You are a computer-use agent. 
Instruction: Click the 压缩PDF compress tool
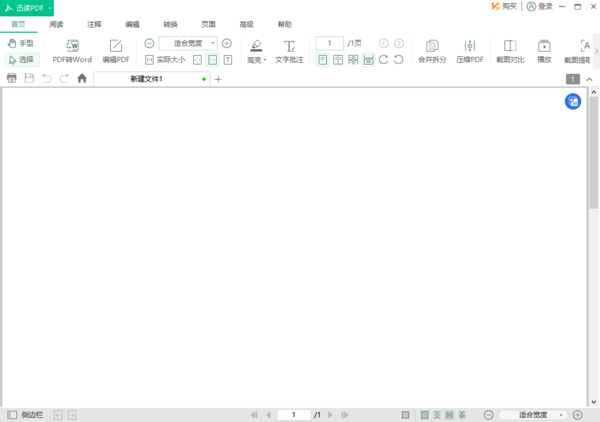click(x=470, y=50)
